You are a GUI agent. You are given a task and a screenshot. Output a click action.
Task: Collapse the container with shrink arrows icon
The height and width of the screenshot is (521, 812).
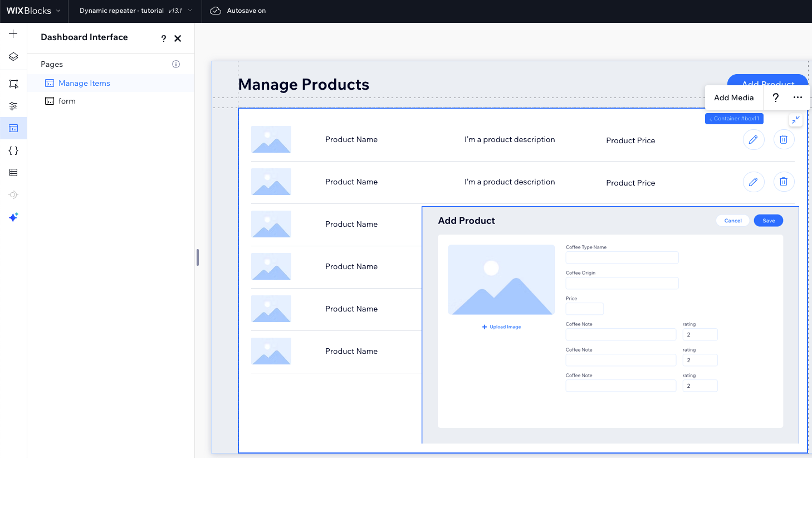(x=796, y=120)
